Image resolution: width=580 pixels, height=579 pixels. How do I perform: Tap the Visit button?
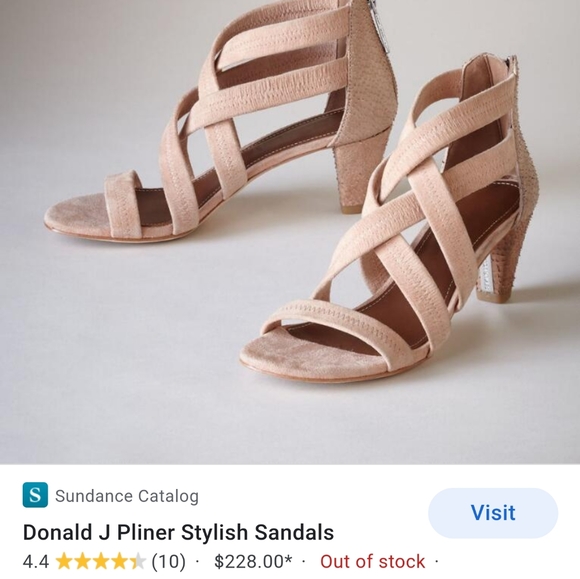point(493,513)
